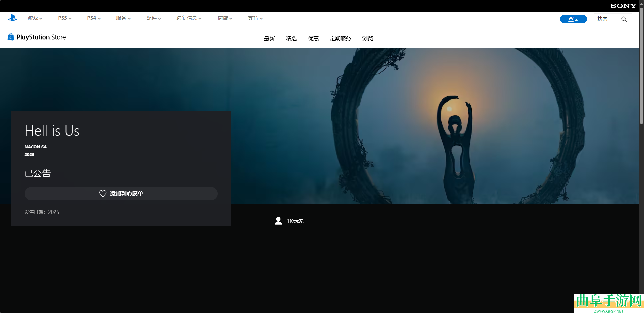
Task: Click the Hell is Us title
Action: [x=52, y=131]
